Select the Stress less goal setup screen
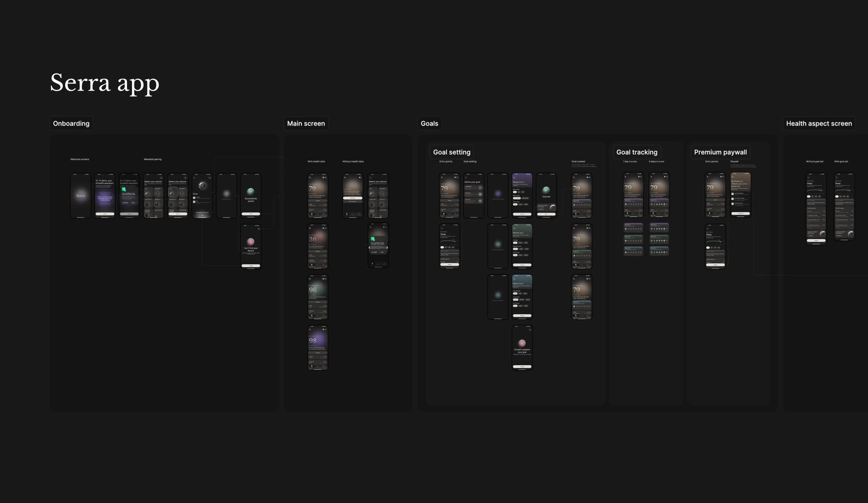 tap(522, 246)
